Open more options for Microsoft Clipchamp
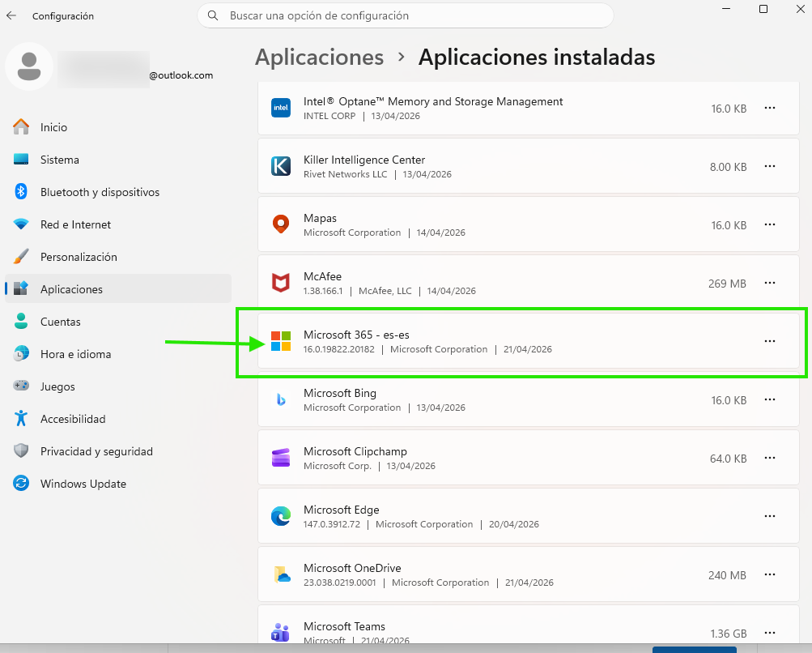 770,458
